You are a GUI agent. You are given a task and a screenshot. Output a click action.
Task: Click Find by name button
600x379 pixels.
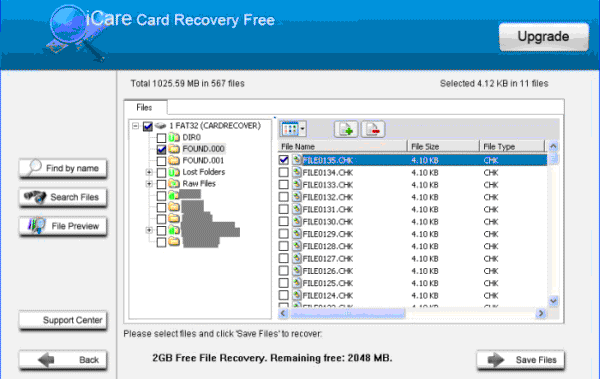pos(63,168)
